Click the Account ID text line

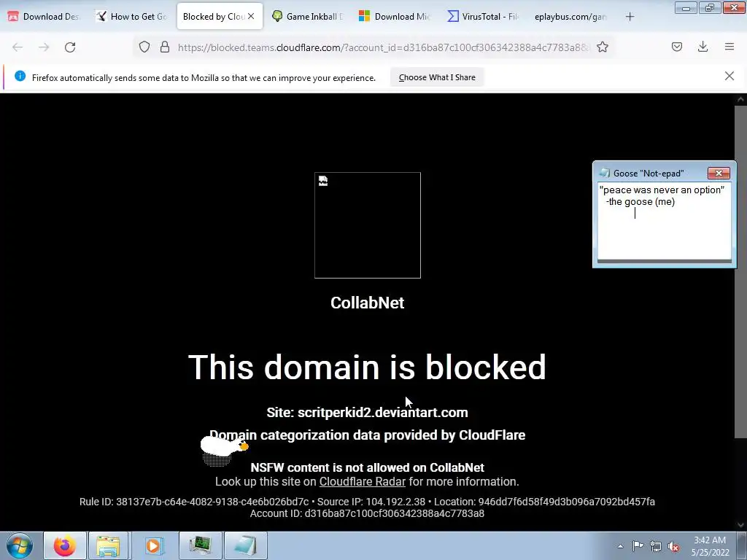(367, 513)
